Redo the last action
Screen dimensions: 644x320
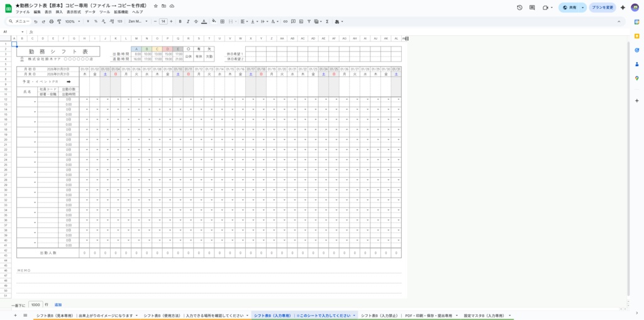(x=43, y=21)
